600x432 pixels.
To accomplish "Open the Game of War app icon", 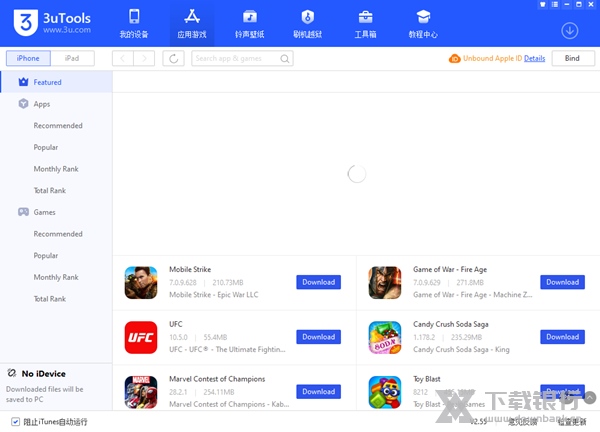I will coord(385,282).
